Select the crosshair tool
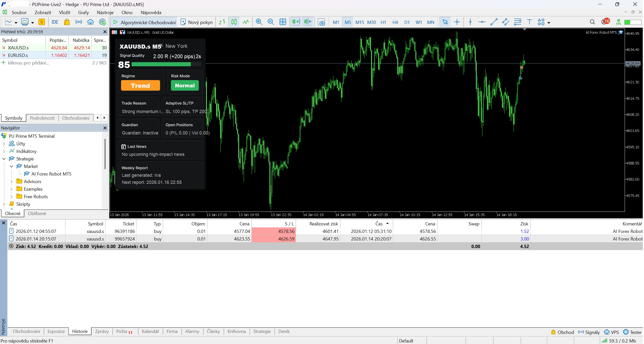This screenshot has height=344, width=644. [x=457, y=22]
